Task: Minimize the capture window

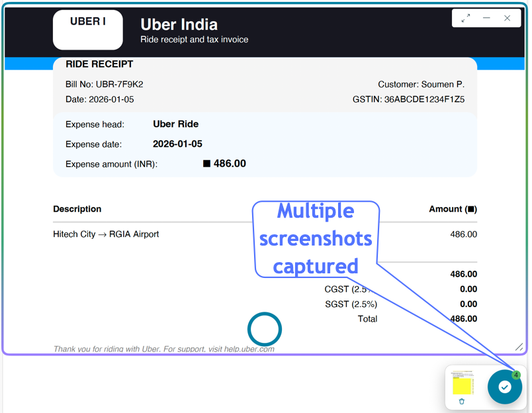Action: coord(486,18)
